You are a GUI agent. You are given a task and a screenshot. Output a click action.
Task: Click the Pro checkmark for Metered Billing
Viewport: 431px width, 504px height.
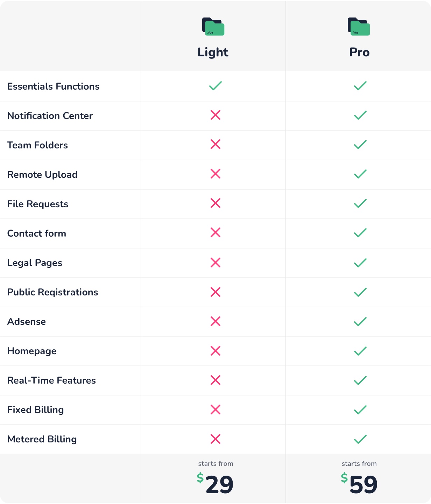(360, 439)
